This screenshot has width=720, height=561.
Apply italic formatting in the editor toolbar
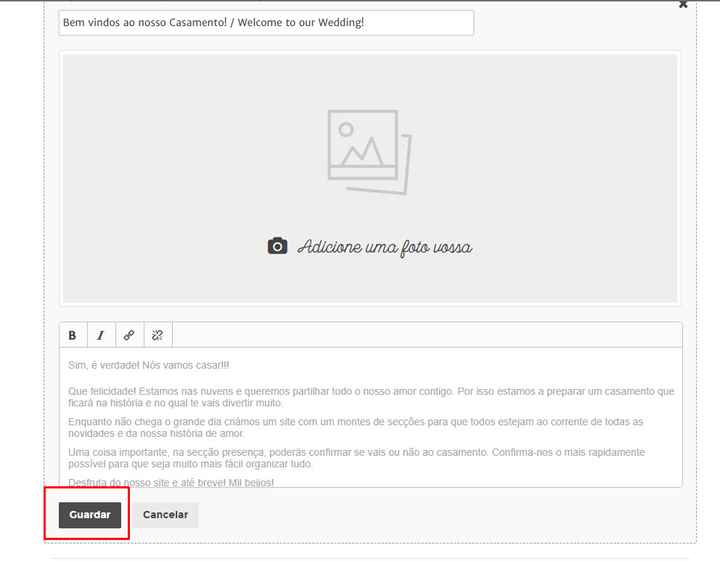tap(101, 335)
